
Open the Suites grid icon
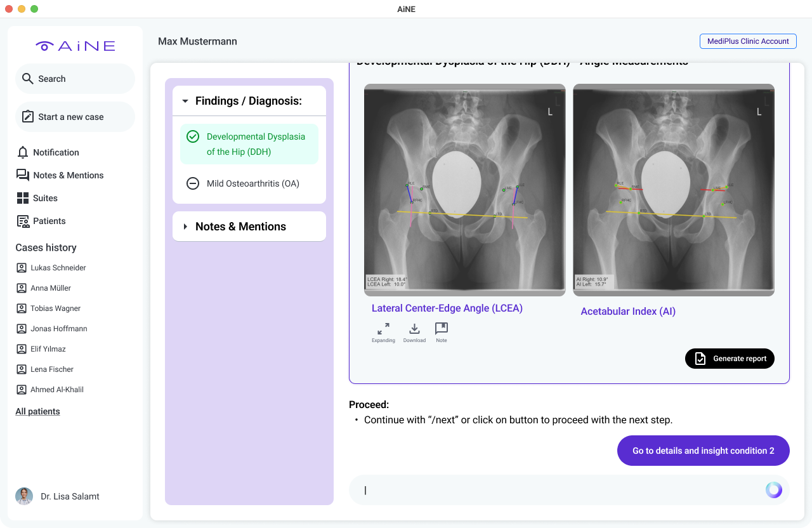[x=23, y=198]
